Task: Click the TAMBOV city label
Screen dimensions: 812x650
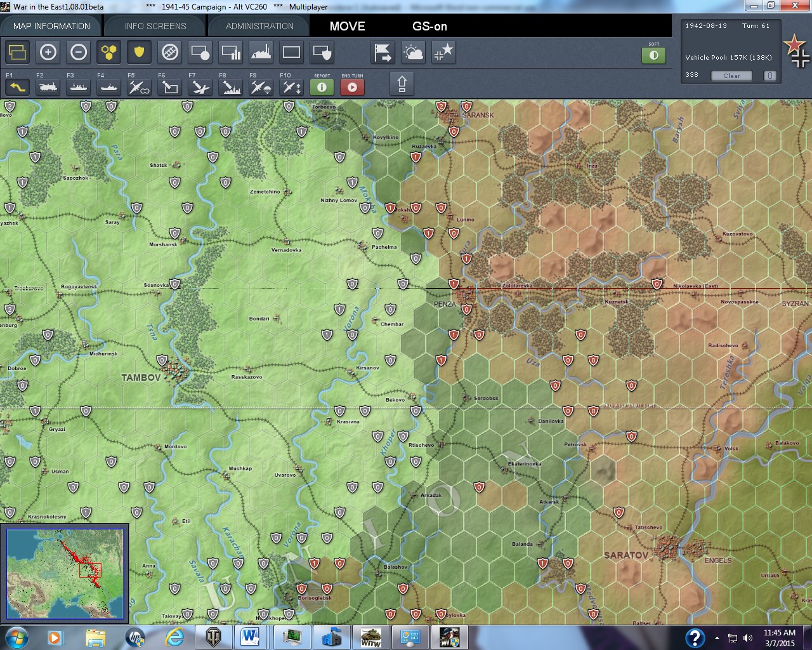Action: (x=141, y=377)
